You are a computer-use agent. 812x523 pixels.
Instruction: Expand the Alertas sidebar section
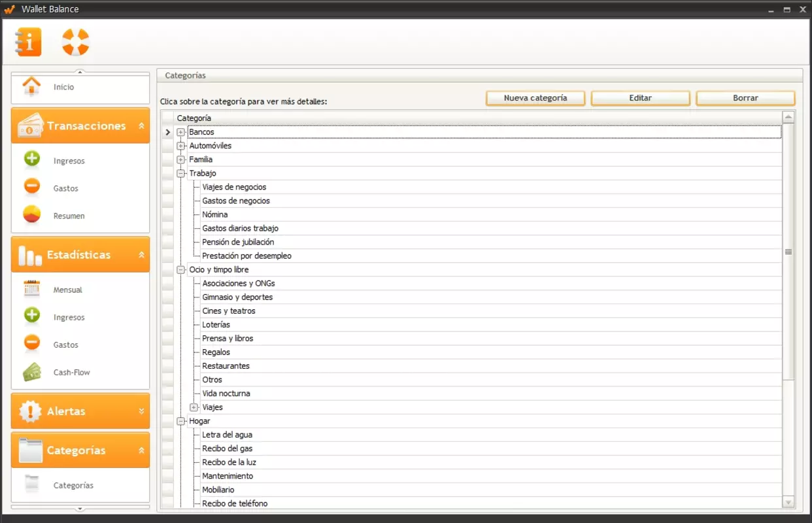tap(141, 411)
